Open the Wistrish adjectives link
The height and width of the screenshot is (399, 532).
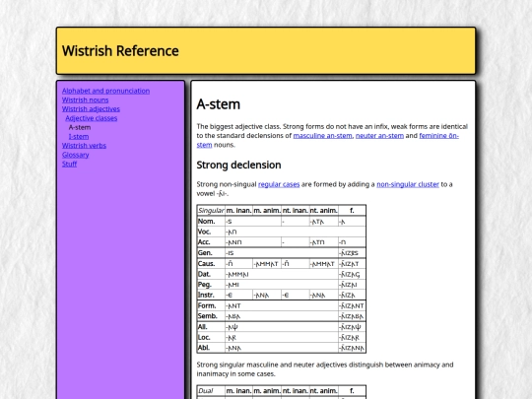pos(91,109)
